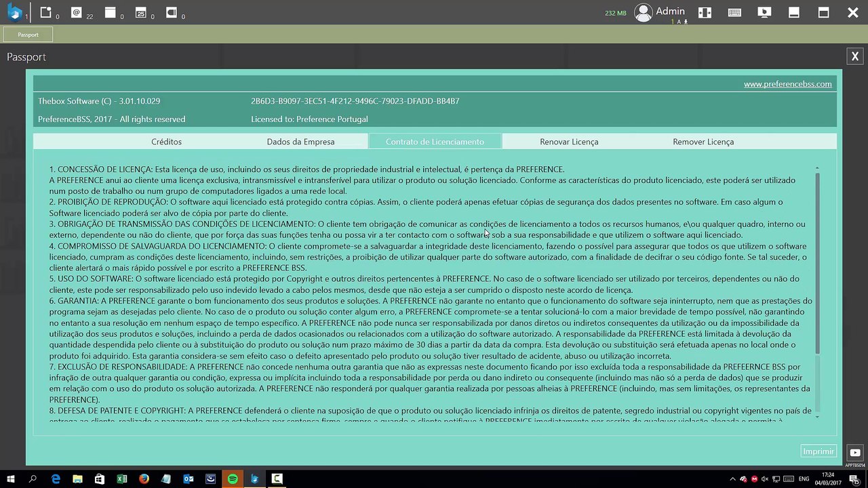Click 'Licensed to: Preference Portugal' text
The width and height of the screenshot is (868, 488).
[x=309, y=119]
